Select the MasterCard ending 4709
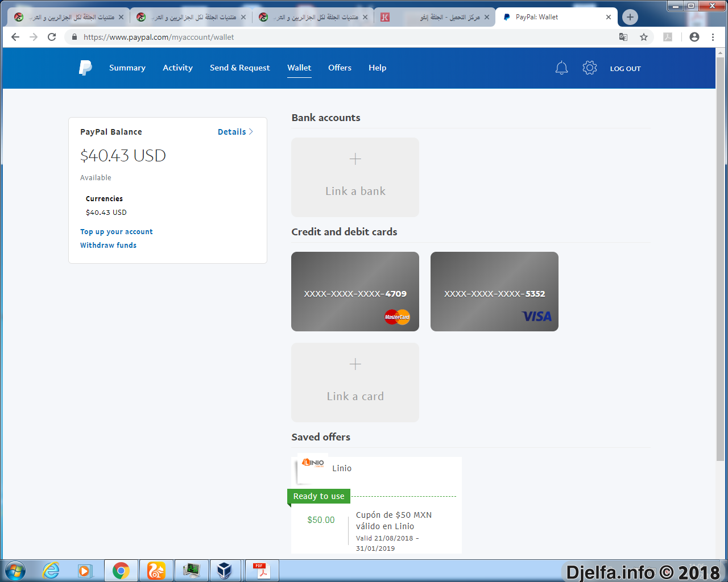728x582 pixels. coord(355,292)
